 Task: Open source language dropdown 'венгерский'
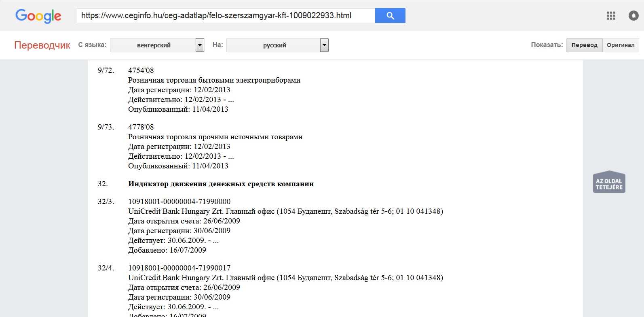point(153,45)
